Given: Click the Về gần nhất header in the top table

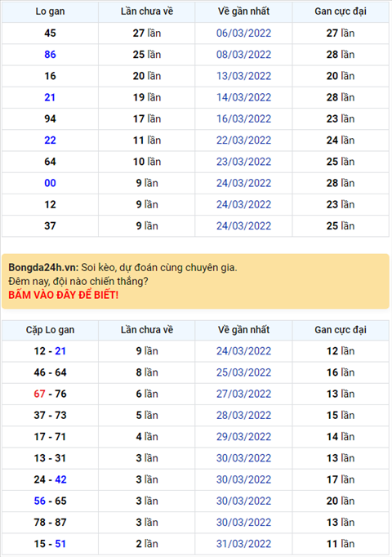Looking at the screenshot, I should [243, 11].
